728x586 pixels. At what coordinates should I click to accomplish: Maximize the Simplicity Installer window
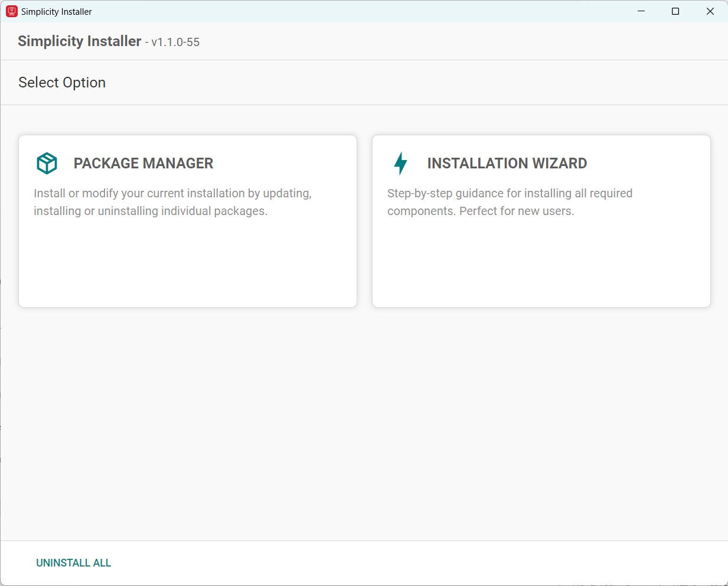[x=675, y=11]
